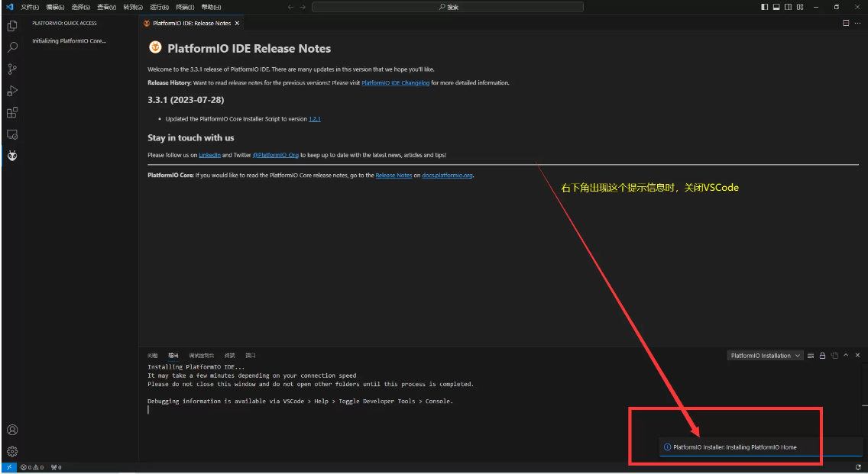The height and width of the screenshot is (474, 868).
Task: Switch to the 端口 (Ports) panel tab
Action: pos(250,356)
